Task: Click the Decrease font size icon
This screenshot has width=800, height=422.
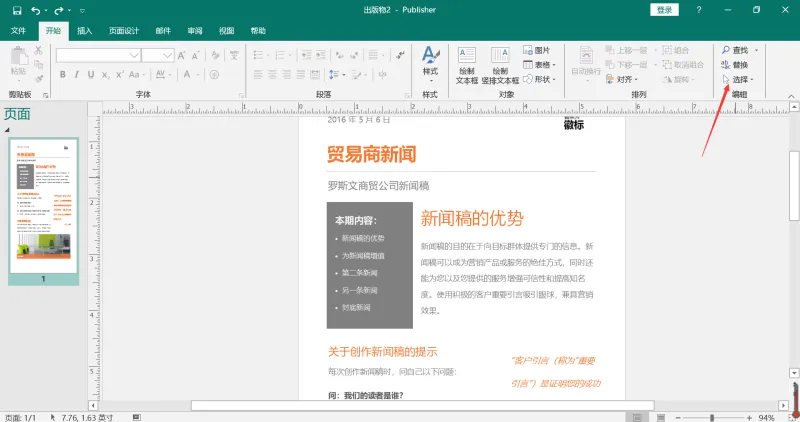Action: pos(195,55)
